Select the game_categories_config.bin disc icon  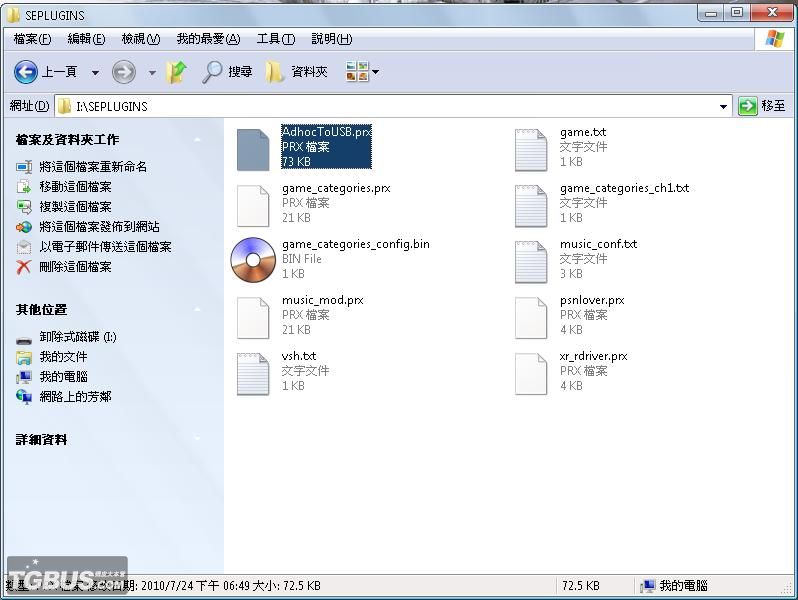click(253, 260)
